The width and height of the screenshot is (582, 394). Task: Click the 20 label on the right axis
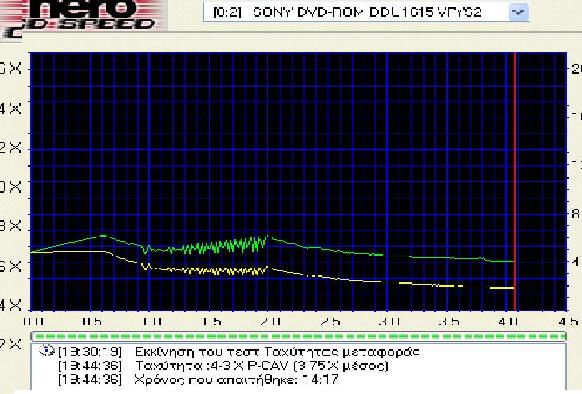coord(576,68)
